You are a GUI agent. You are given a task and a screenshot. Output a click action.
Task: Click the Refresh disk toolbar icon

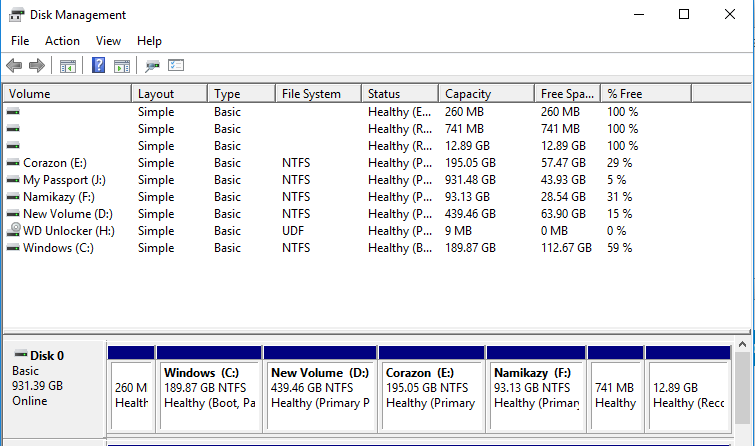[152, 66]
